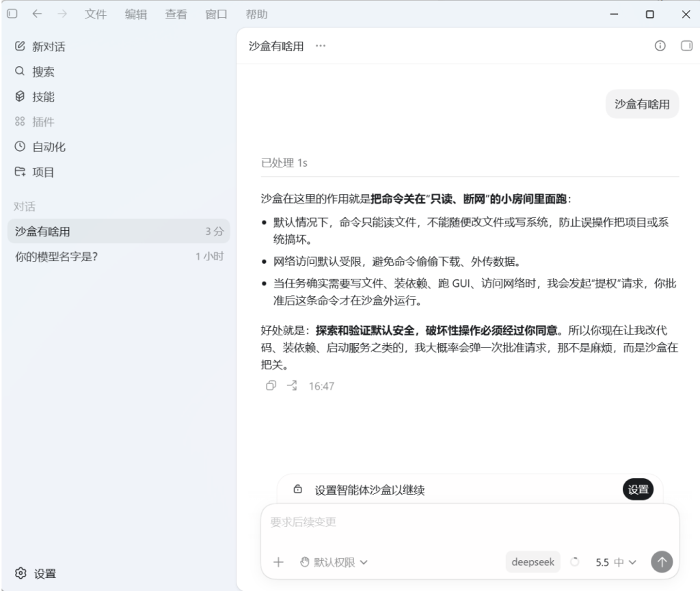Click the lock icon in the sandbox banner
The width and height of the screenshot is (700, 591).
coord(298,489)
